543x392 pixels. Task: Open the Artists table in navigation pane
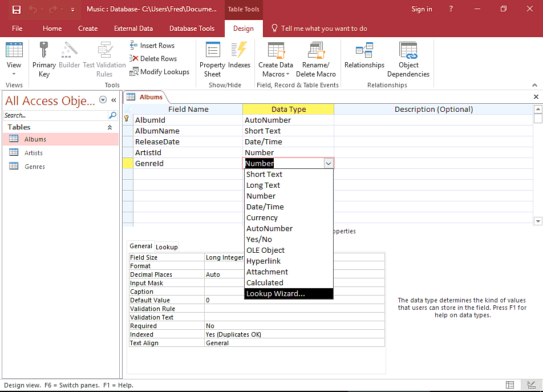(x=33, y=153)
